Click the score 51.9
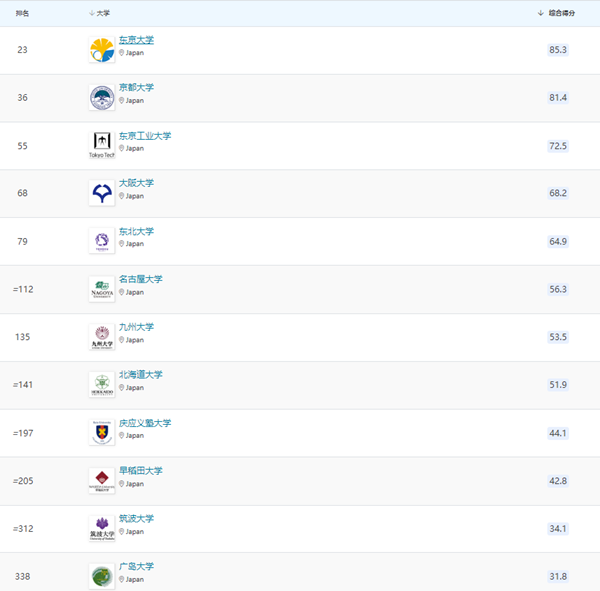The height and width of the screenshot is (591, 600). 558,384
